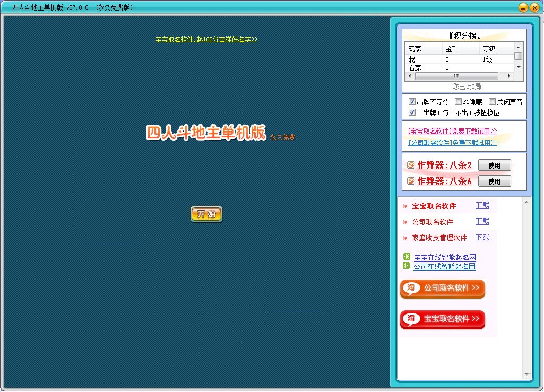Viewport: 544px width, 392px height.
Task: Close the 四人斗地主单机版 window
Action: tap(534, 7)
